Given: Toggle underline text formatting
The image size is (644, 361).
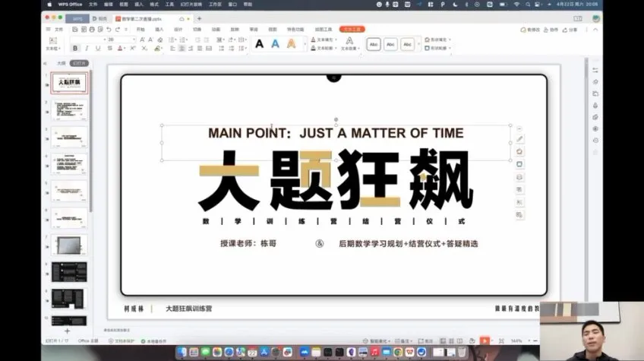Looking at the screenshot, I should (98, 48).
